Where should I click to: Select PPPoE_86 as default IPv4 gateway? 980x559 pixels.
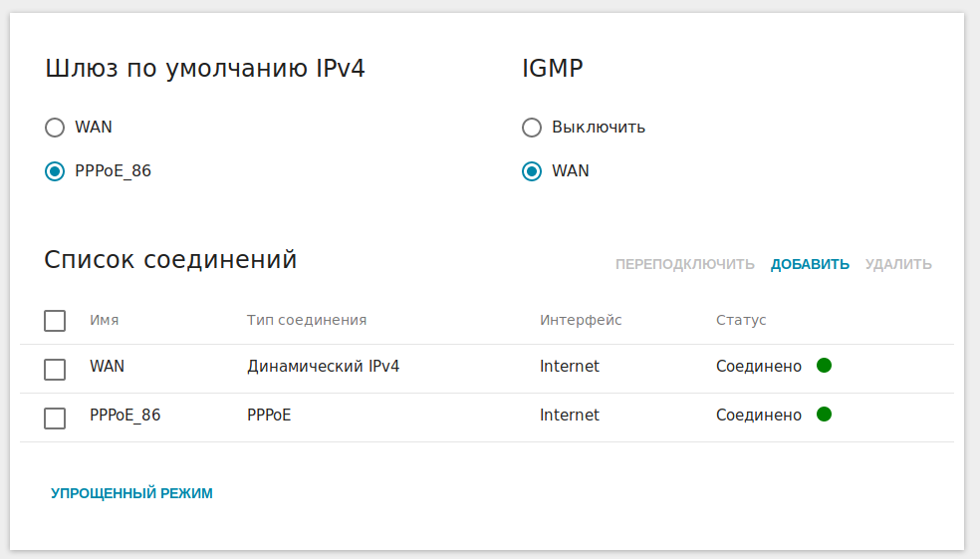[x=55, y=171]
